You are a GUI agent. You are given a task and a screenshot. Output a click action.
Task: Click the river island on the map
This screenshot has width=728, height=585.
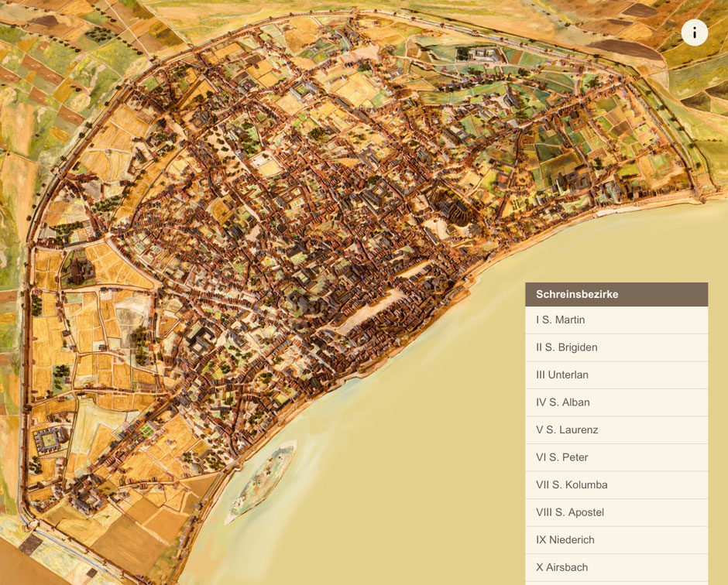(261, 483)
